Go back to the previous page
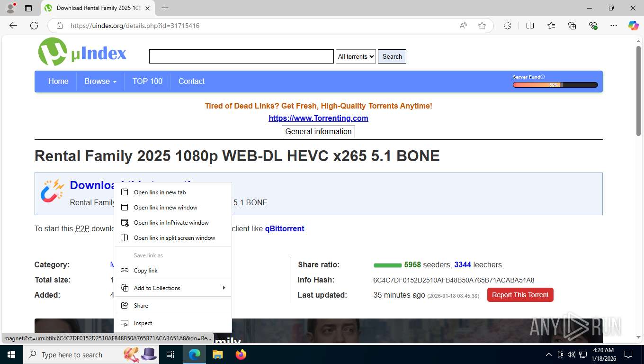 tap(13, 26)
